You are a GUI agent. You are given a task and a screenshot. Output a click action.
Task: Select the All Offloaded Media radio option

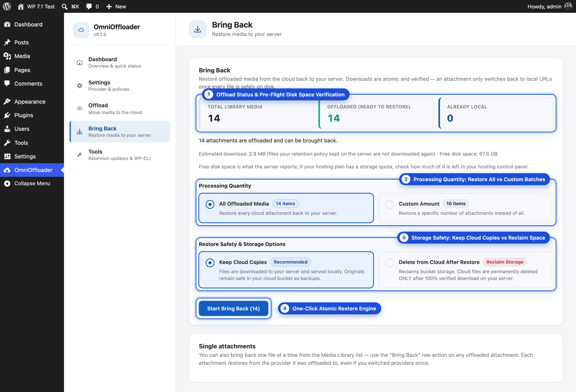click(x=210, y=204)
